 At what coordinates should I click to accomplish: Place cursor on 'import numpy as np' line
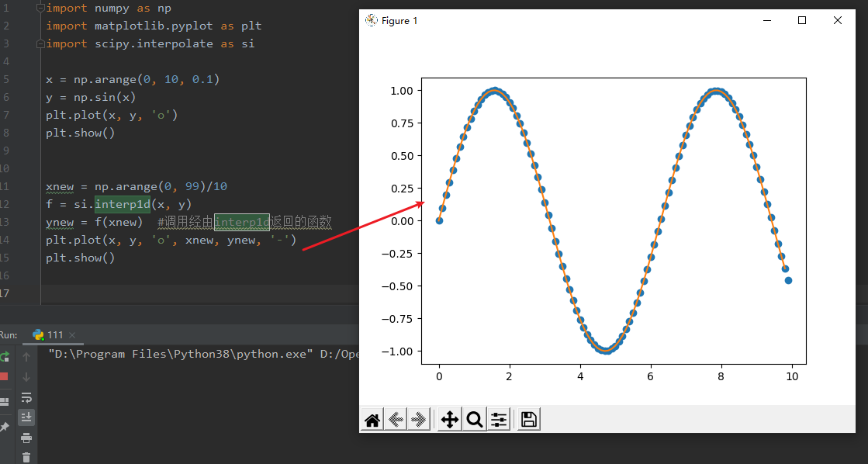point(109,9)
